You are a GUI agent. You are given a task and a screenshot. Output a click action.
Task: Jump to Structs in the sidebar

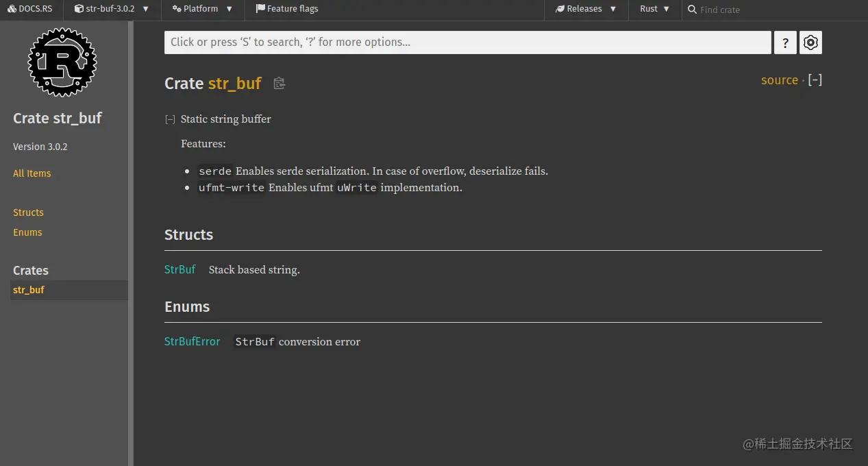coord(28,212)
